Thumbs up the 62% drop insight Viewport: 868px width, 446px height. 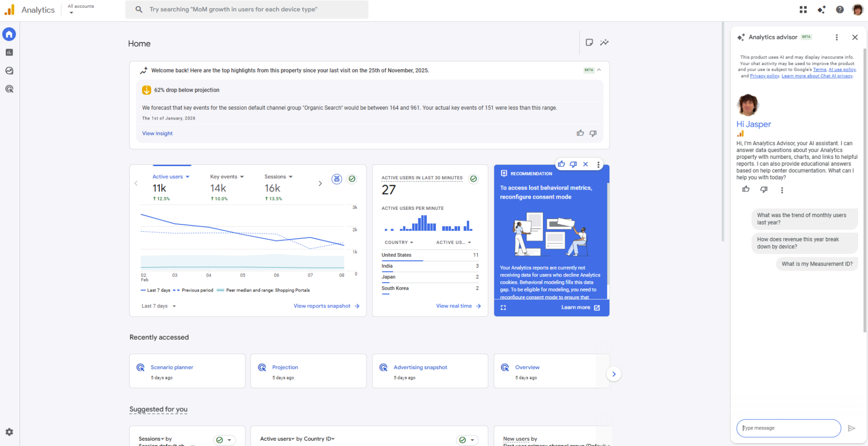[580, 133]
